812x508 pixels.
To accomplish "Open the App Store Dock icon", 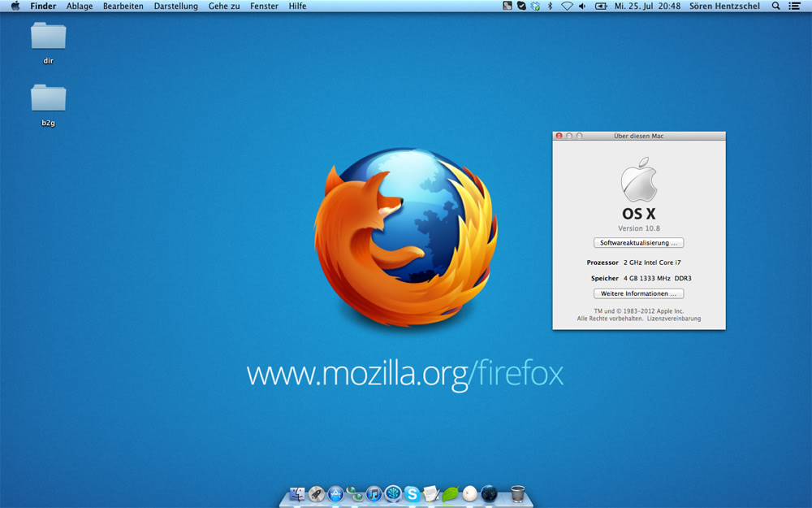I will (335, 493).
